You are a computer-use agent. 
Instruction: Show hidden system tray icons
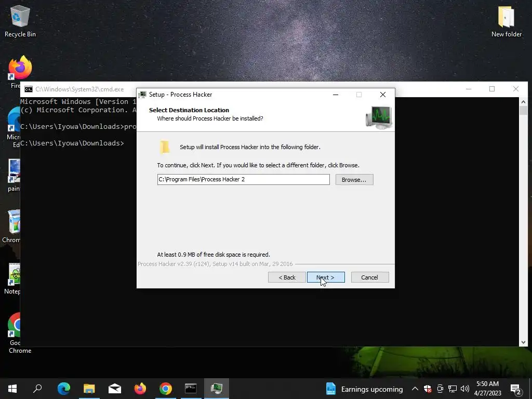(x=415, y=389)
